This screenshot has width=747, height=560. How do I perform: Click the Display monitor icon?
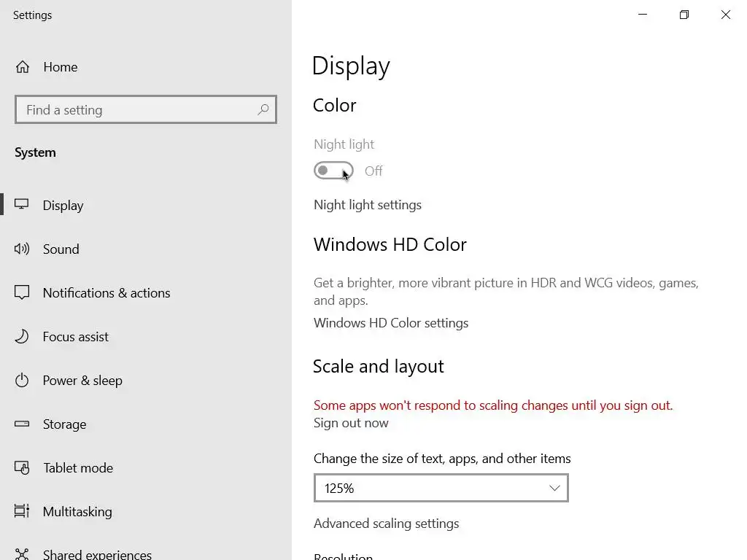click(21, 205)
